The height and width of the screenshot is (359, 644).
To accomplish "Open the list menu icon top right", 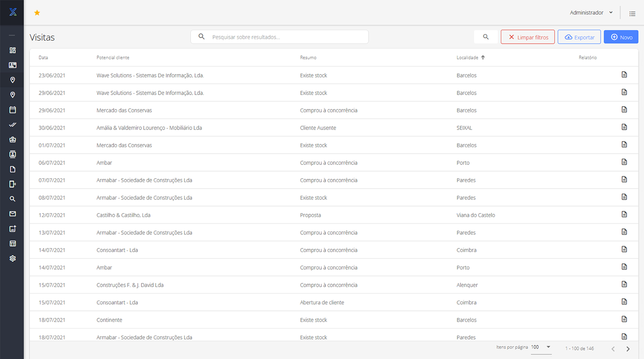I will [x=632, y=14].
